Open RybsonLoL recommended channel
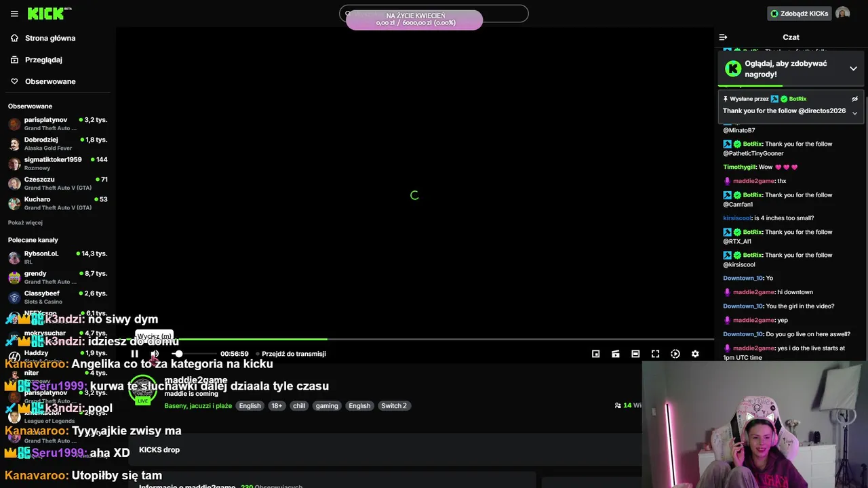The width and height of the screenshot is (868, 488). (58, 258)
